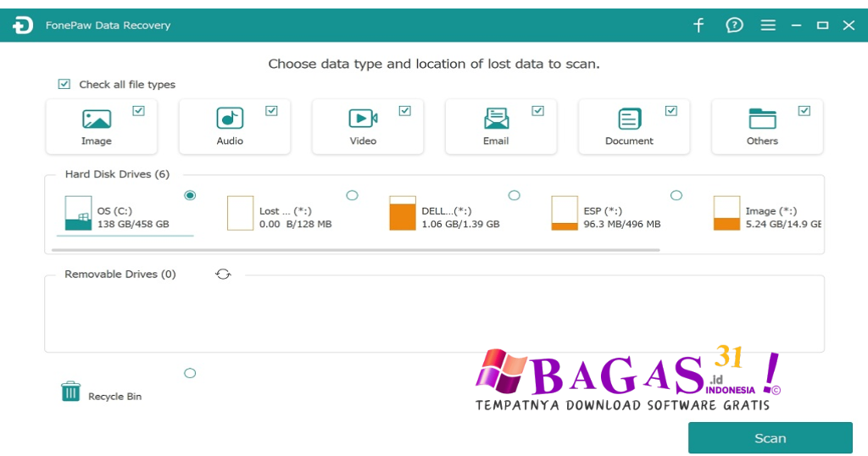Click the 'Audio' file type label
The image size is (868, 456).
(230, 141)
